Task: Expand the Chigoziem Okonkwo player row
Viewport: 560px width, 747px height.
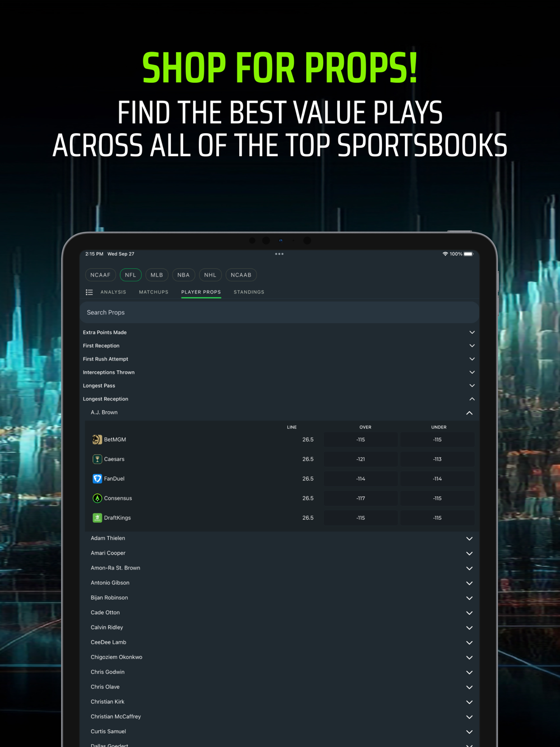Action: [282, 657]
